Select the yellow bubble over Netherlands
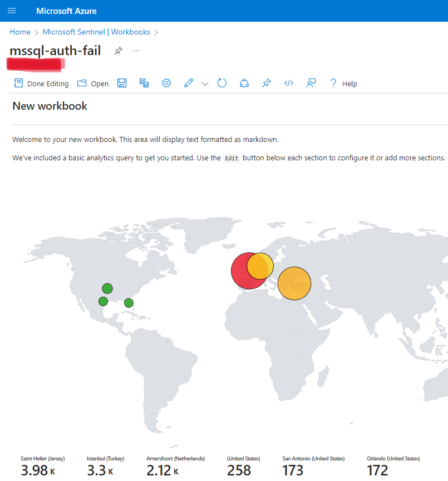Screen dimensions: 448x481 (x=260, y=266)
